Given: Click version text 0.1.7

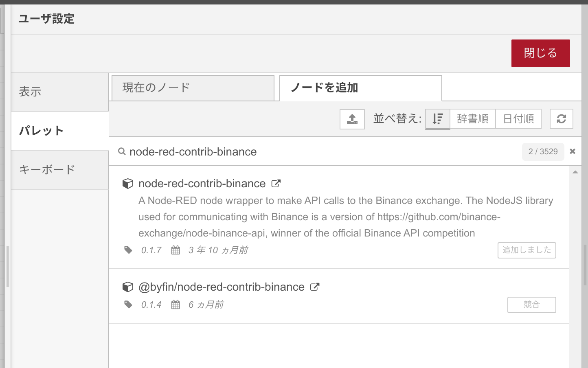Looking at the screenshot, I should click(x=151, y=250).
